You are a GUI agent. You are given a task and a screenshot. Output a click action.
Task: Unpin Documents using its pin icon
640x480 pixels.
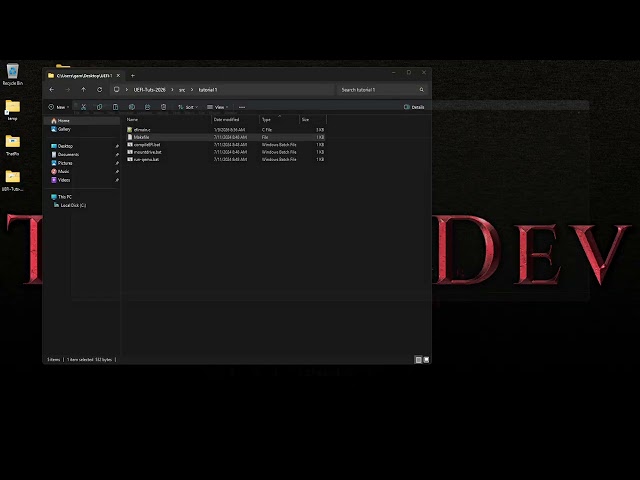pos(117,155)
